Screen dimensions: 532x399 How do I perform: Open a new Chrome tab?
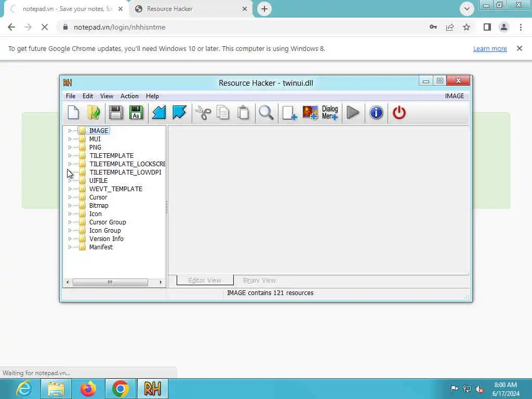pos(264,9)
